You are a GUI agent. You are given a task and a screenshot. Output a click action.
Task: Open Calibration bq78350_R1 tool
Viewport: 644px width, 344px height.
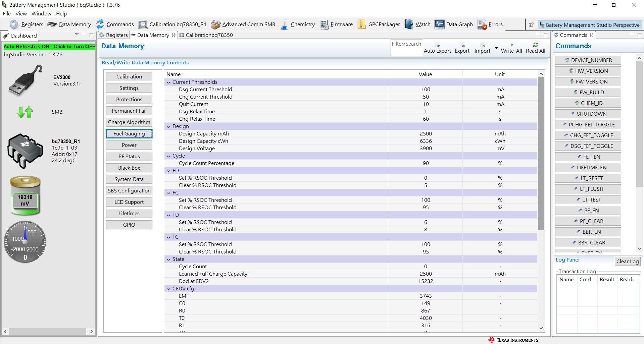click(172, 24)
